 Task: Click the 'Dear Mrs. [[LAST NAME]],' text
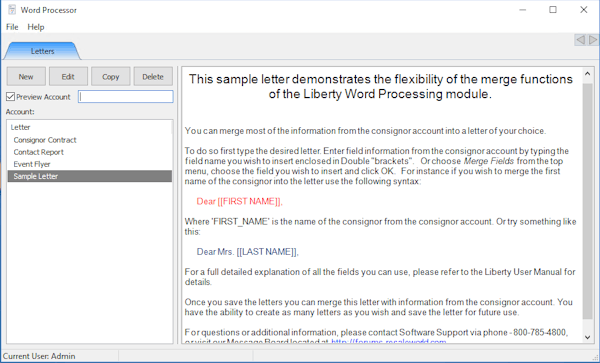pos(248,252)
